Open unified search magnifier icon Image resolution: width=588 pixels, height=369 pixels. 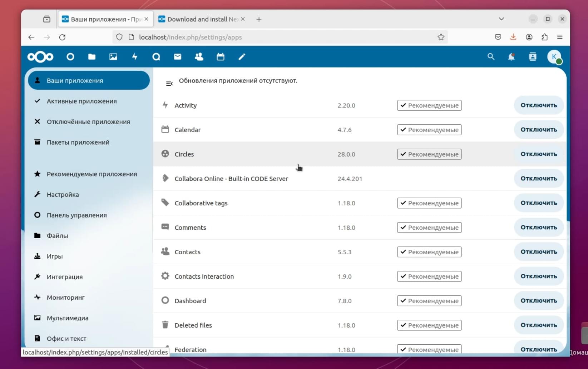point(491,57)
